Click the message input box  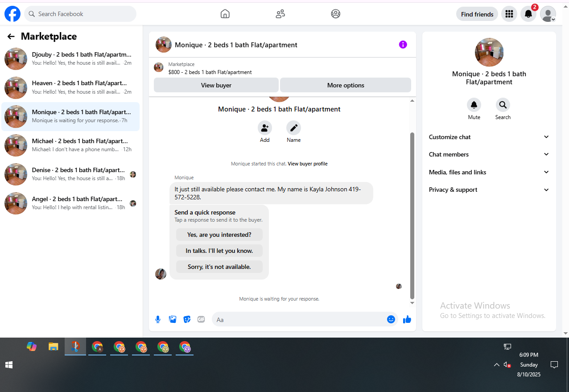[299, 319]
